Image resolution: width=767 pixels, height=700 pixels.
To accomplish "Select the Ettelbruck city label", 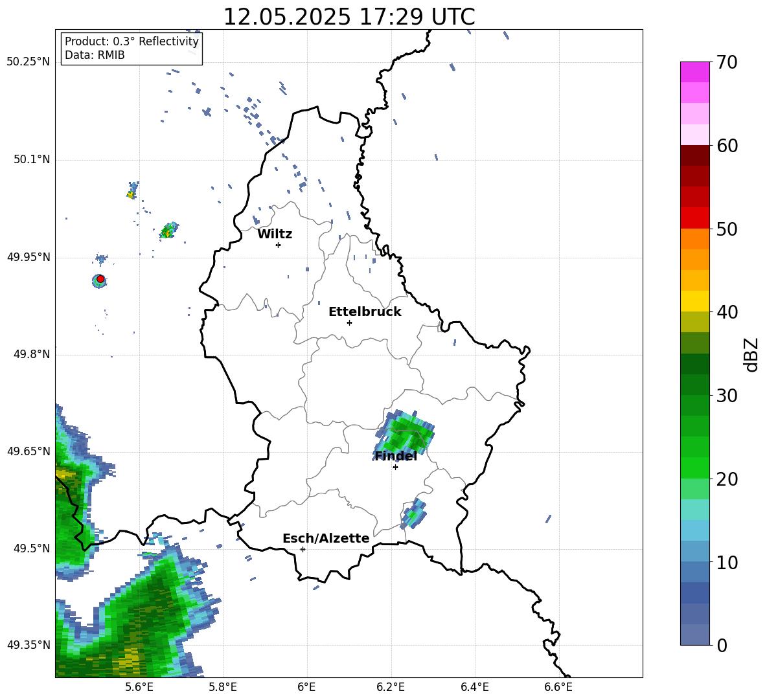I will (365, 312).
